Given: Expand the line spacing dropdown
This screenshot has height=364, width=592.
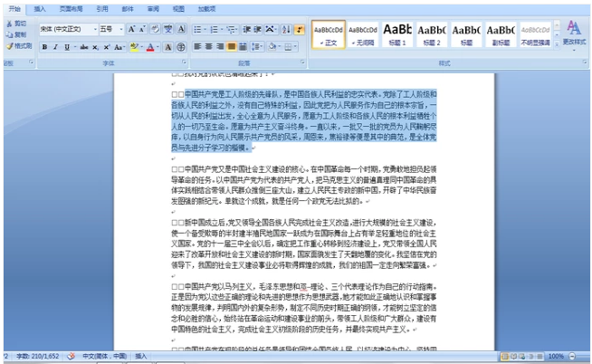Looking at the screenshot, I should coord(261,46).
